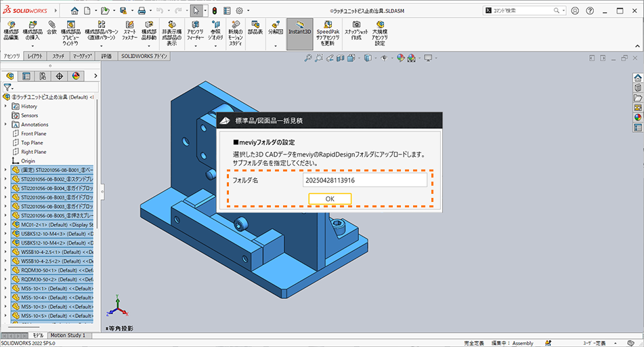Expand feature manager tabs with right chevron
This screenshot has height=347, width=644.
tap(95, 76)
